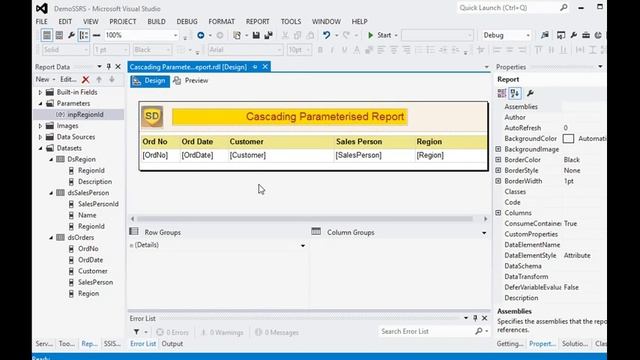Click the Alphabetical sort icon in Properties
This screenshot has height=360, width=640.
pos(515,93)
